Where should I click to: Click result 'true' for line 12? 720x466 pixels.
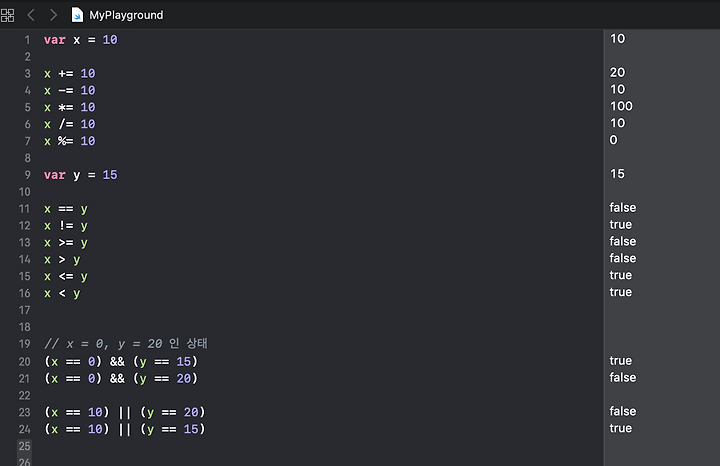point(621,225)
